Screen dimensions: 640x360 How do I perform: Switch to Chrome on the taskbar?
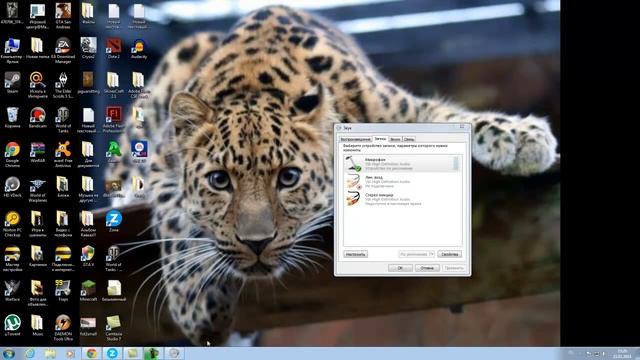92,353
